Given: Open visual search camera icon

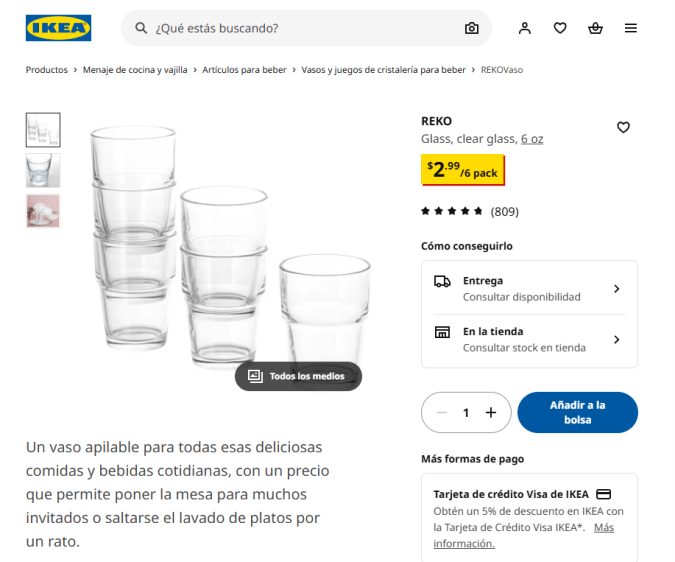Looking at the screenshot, I should [472, 28].
